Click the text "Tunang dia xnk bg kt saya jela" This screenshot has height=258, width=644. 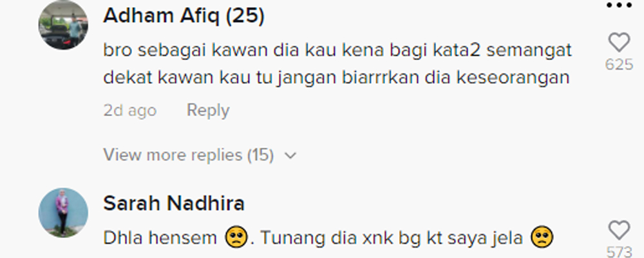(392, 238)
